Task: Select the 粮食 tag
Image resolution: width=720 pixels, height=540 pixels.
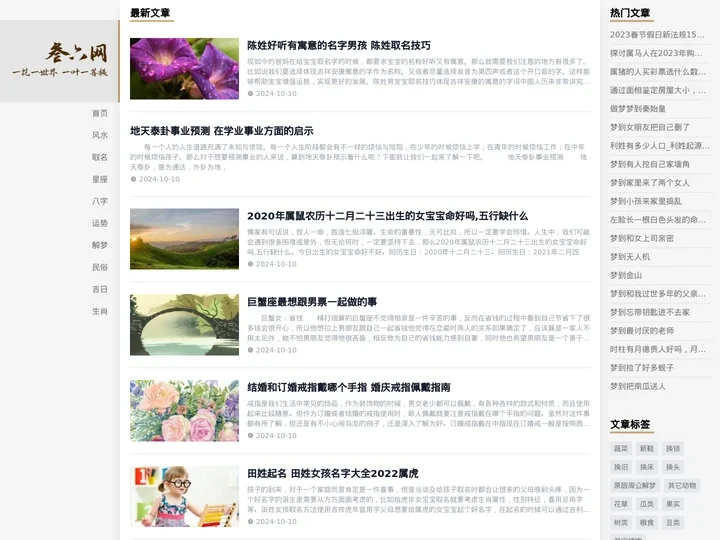Action: tap(647, 523)
